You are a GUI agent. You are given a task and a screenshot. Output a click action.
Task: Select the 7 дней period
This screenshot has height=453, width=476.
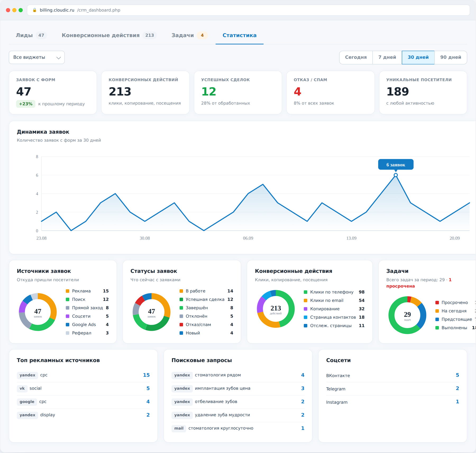[387, 57]
